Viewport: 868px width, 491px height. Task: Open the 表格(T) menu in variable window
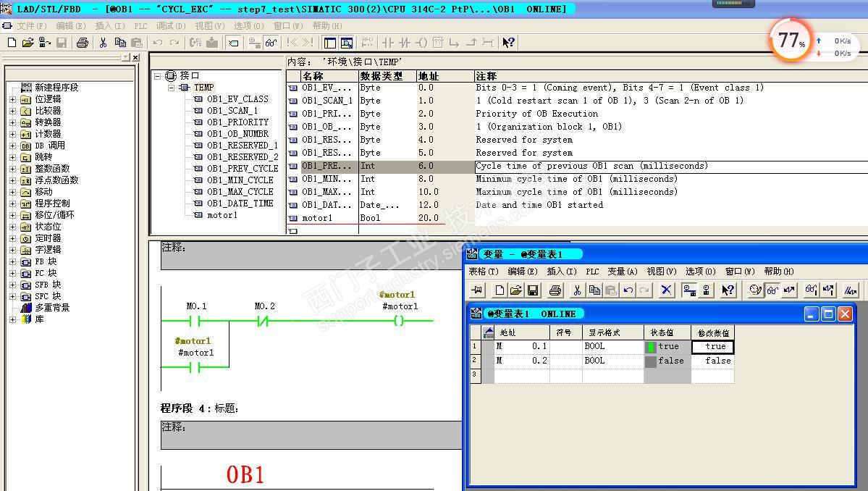point(484,272)
